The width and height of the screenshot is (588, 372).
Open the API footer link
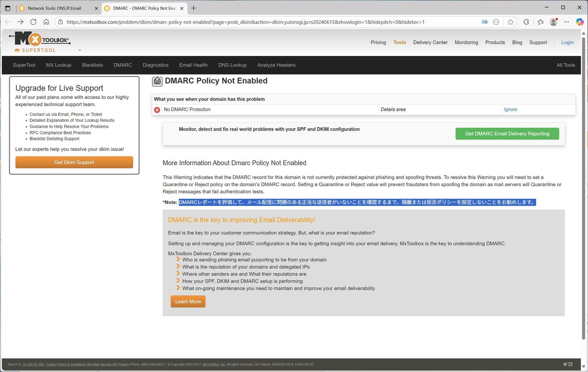click(115, 365)
